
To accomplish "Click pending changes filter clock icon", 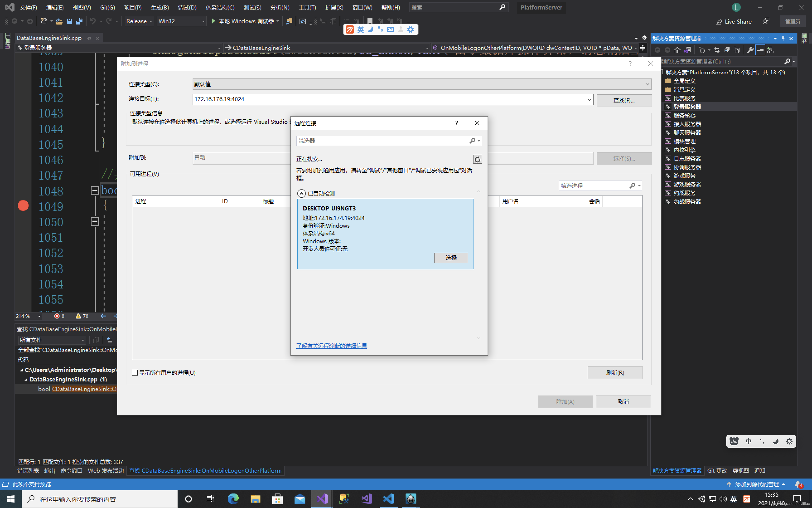I will pyautogui.click(x=702, y=50).
